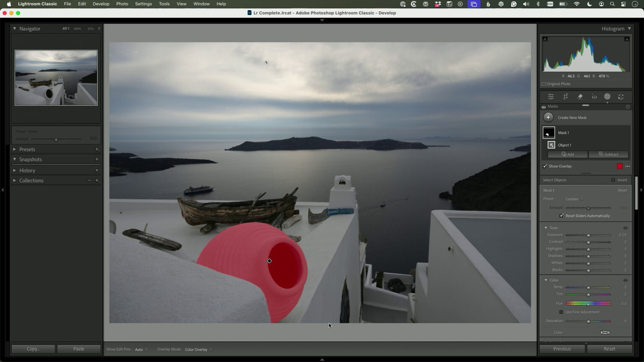Enable the Invert checkbox
The height and width of the screenshot is (362, 644).
(613, 180)
